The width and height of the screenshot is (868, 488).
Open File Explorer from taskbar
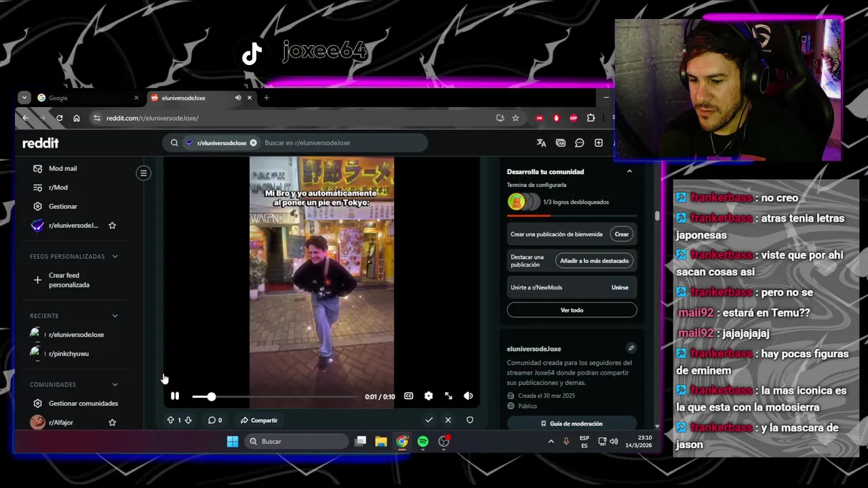(381, 441)
